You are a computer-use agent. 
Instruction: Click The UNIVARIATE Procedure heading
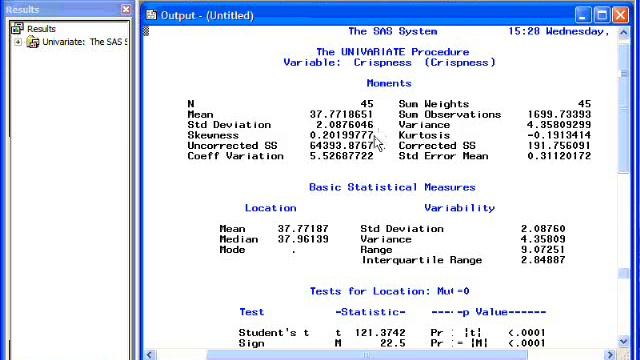tap(393, 52)
